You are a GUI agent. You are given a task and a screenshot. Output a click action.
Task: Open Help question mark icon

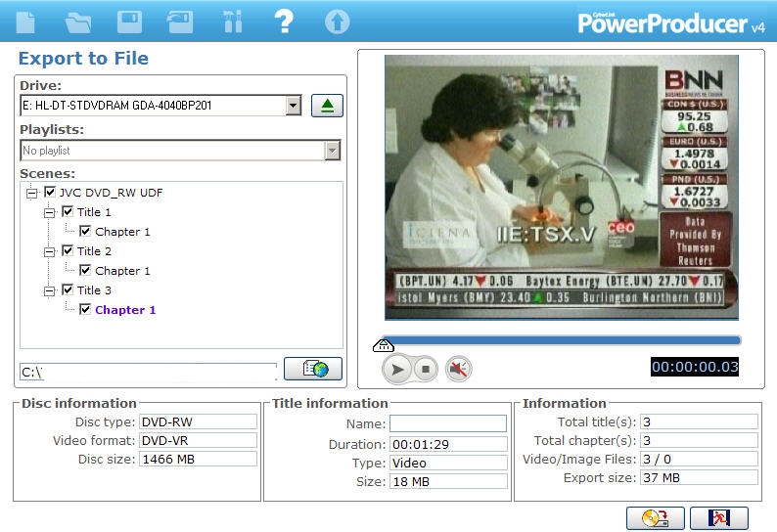tap(284, 22)
